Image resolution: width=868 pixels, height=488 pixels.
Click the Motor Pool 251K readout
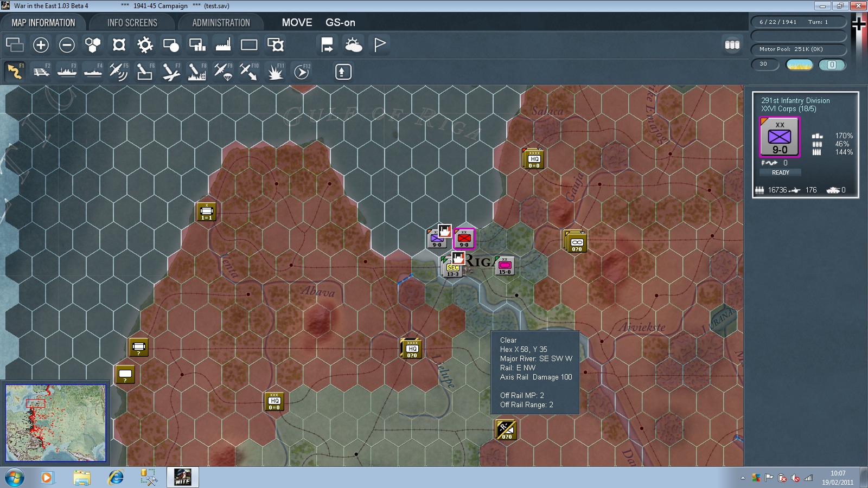(799, 49)
